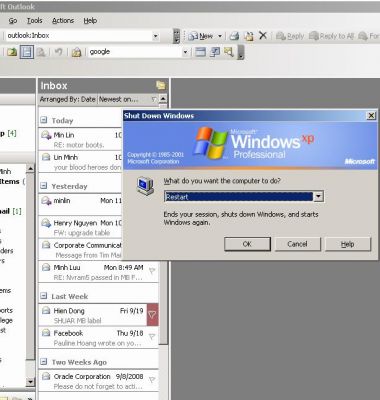Image resolution: width=380 pixels, height=400 pixels.
Task: Click the green folder back icon
Action: [x=12, y=52]
